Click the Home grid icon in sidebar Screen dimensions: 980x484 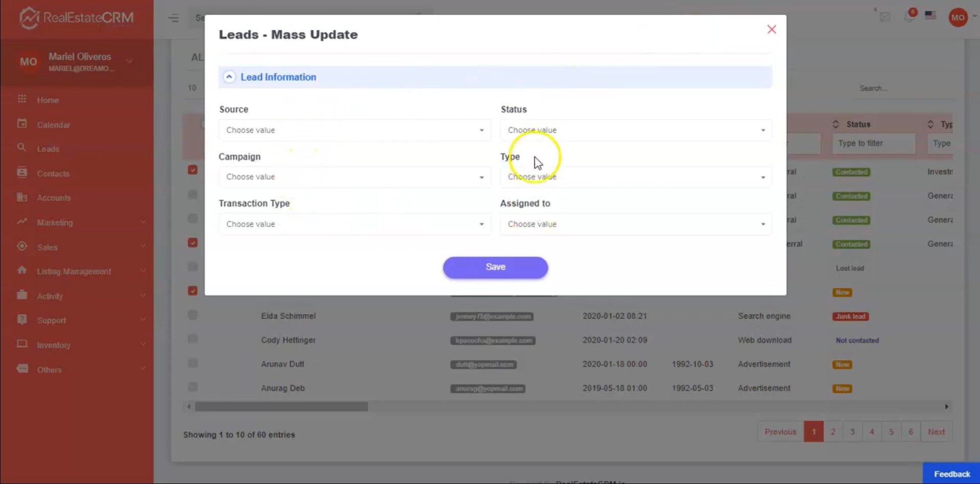[21, 99]
